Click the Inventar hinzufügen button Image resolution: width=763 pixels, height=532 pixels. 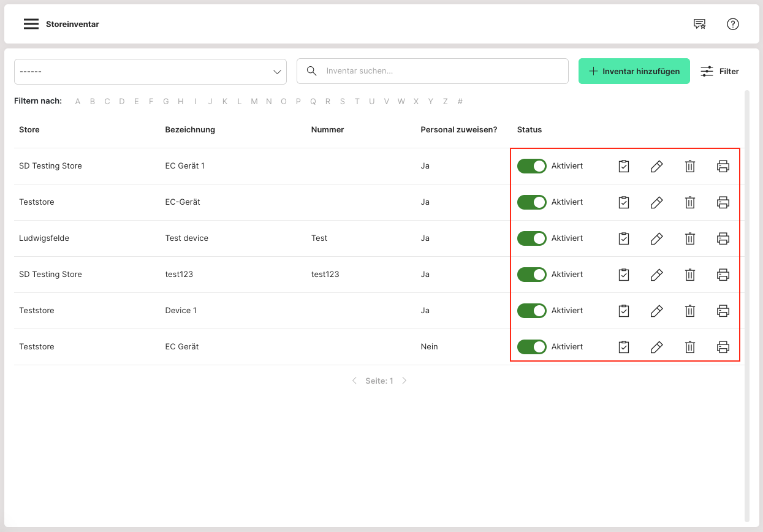pyautogui.click(x=634, y=72)
